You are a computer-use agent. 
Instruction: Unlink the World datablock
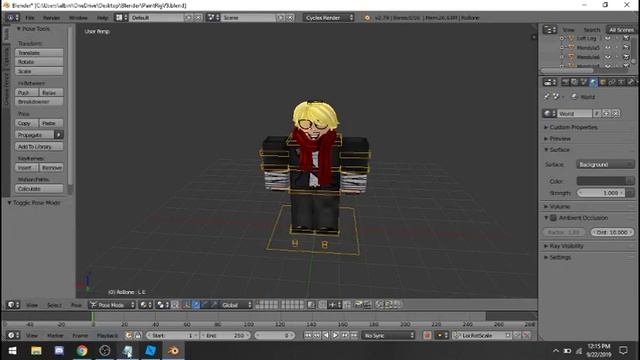616,113
